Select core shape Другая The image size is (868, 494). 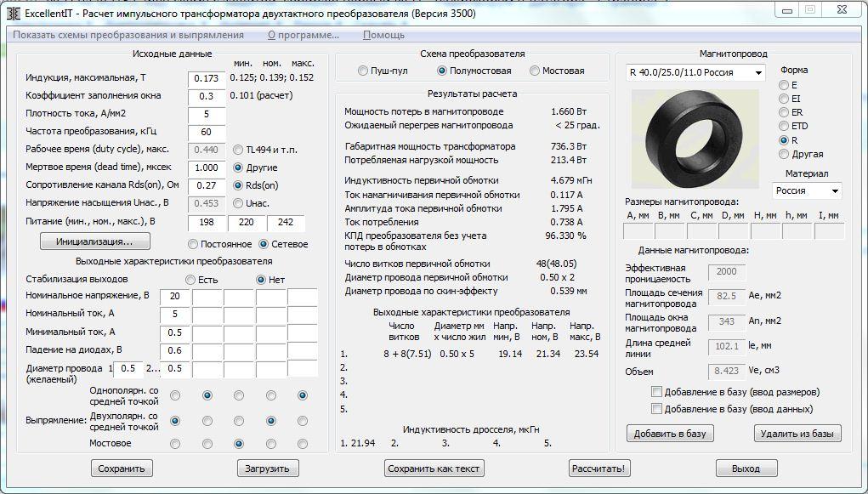coord(784,154)
